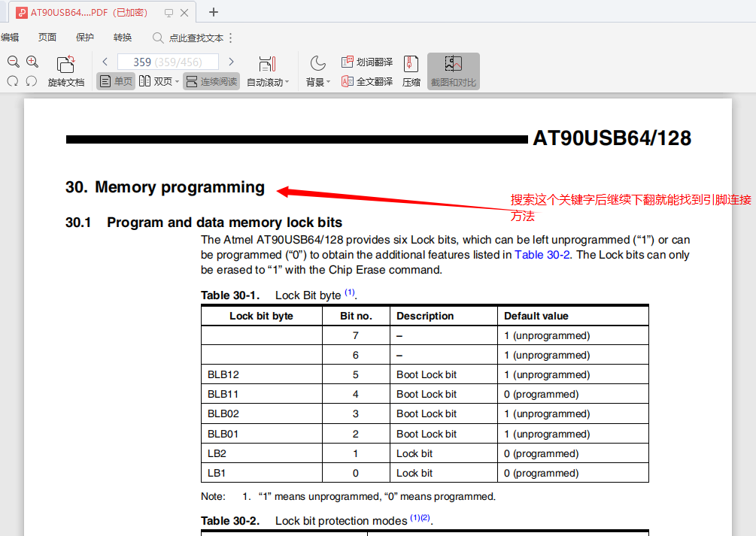Image resolution: width=756 pixels, height=536 pixels.
Task: Open the 背景 dropdown arrow
Action: click(x=328, y=82)
